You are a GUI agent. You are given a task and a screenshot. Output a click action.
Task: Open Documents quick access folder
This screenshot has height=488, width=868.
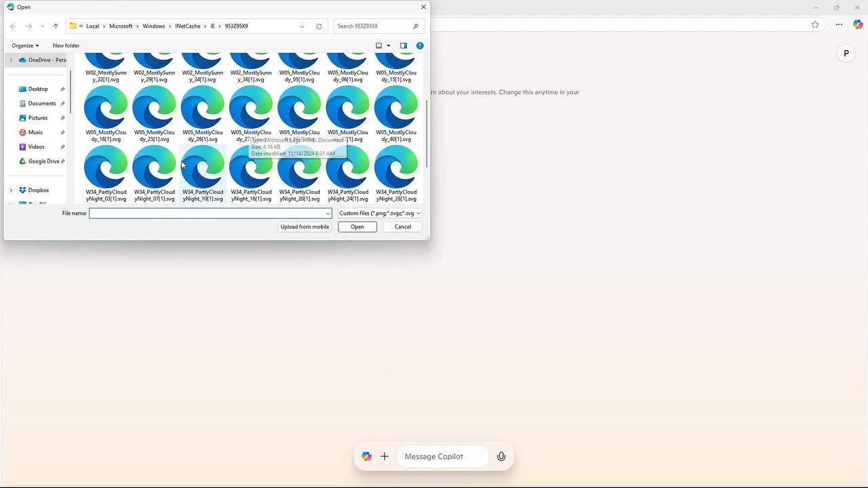point(42,104)
